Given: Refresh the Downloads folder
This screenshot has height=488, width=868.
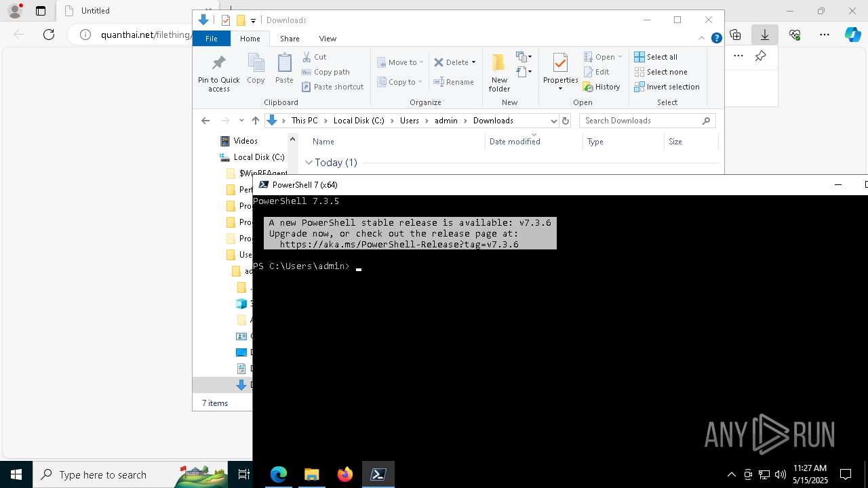Looking at the screenshot, I should click(566, 121).
